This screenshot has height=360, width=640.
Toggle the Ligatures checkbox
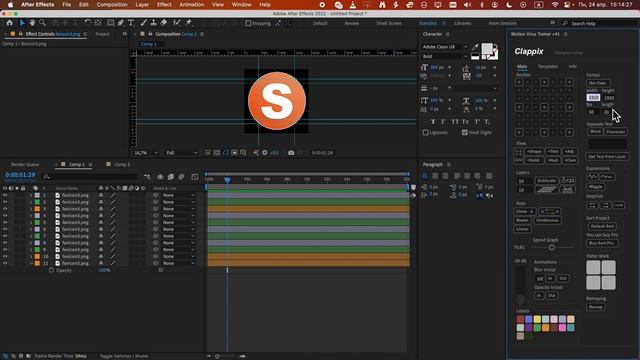click(x=426, y=133)
